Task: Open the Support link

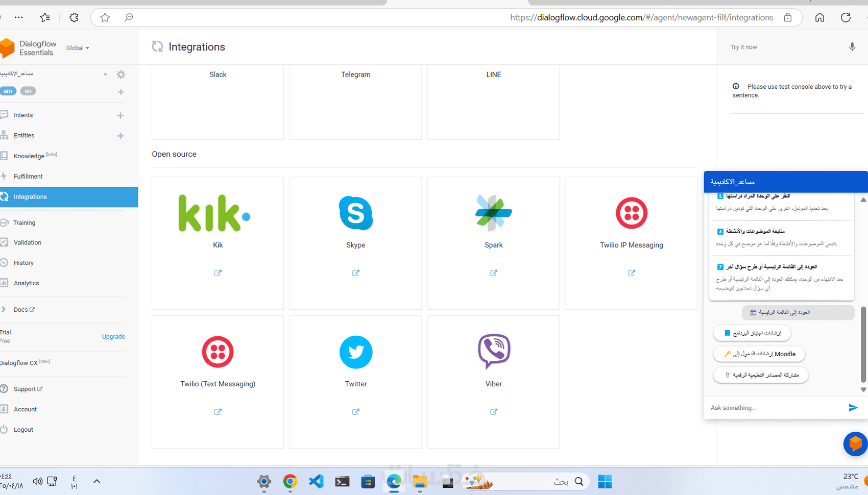Action: click(28, 389)
